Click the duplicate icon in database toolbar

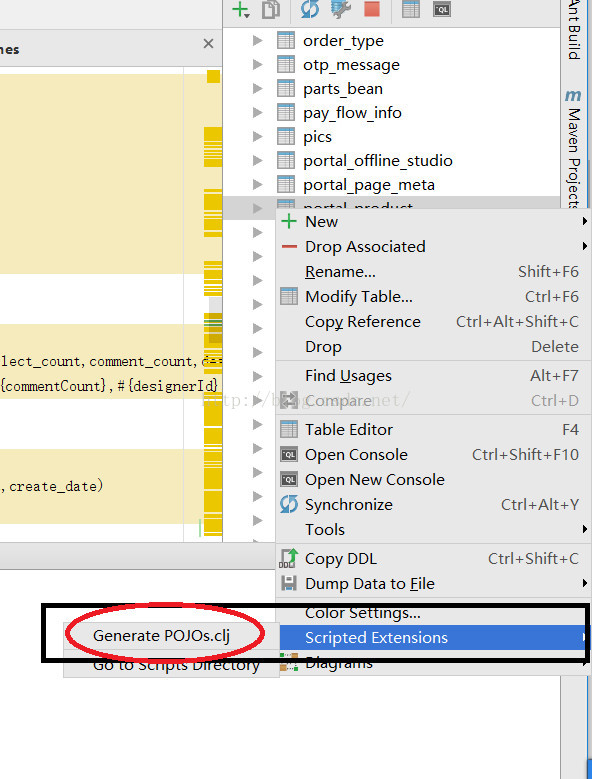[271, 9]
